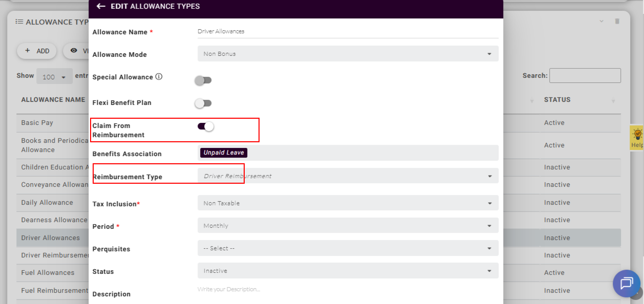Disable the Claim From Reimbursement toggle
The image size is (644, 304).
(x=205, y=126)
